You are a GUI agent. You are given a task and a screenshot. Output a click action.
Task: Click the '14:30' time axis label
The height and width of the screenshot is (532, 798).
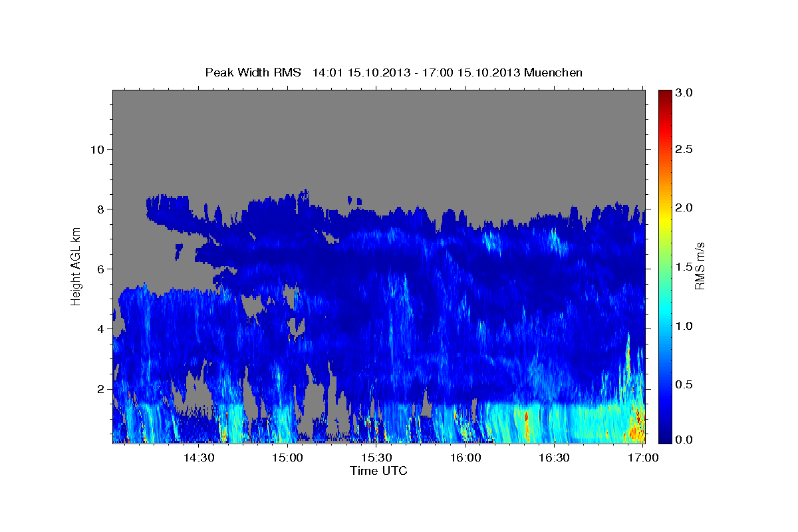coord(198,458)
